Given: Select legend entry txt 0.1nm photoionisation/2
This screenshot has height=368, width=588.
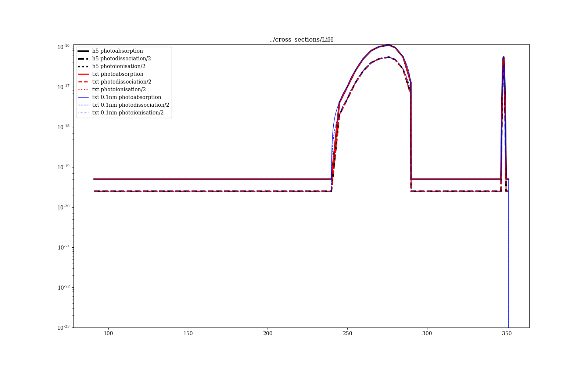Looking at the screenshot, I should 121,113.
